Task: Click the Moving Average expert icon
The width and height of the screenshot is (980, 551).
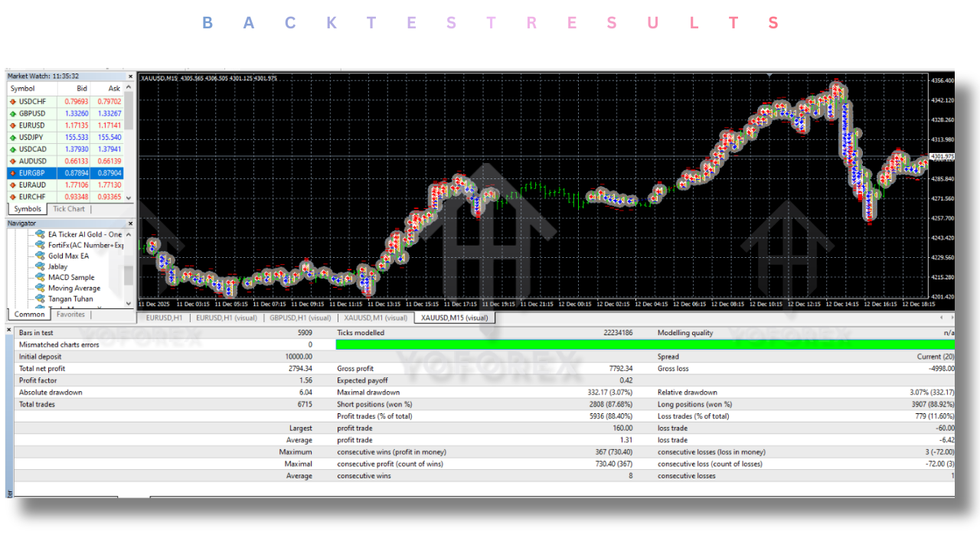Action: point(41,289)
